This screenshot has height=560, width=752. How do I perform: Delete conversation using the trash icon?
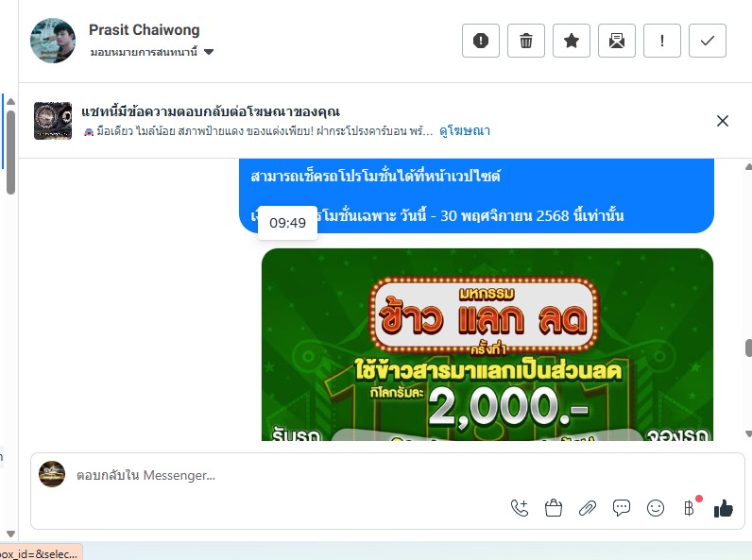(x=526, y=41)
